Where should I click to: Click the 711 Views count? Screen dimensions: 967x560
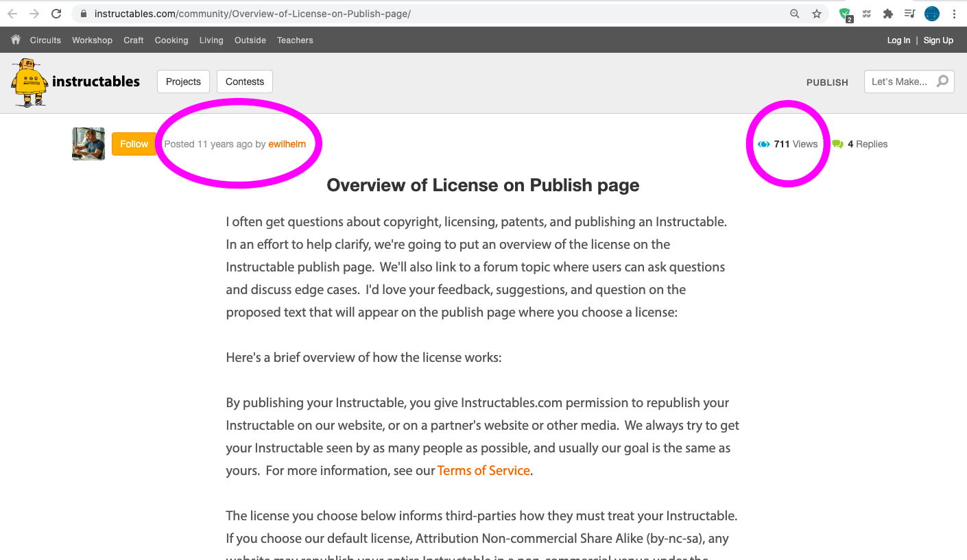click(796, 144)
